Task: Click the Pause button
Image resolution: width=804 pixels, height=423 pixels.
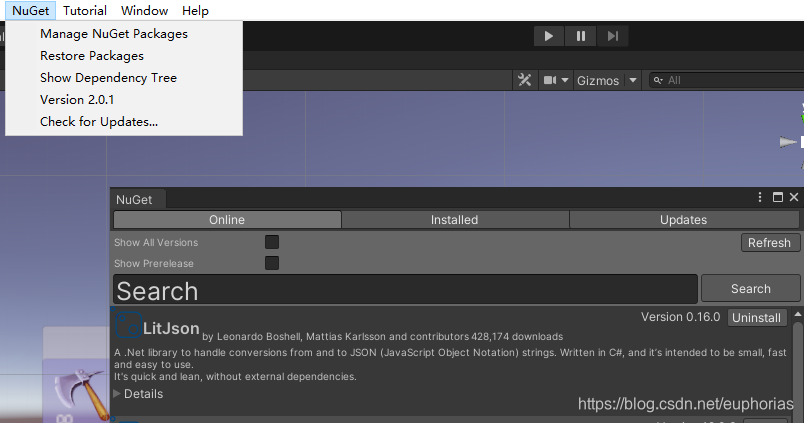Action: point(580,36)
